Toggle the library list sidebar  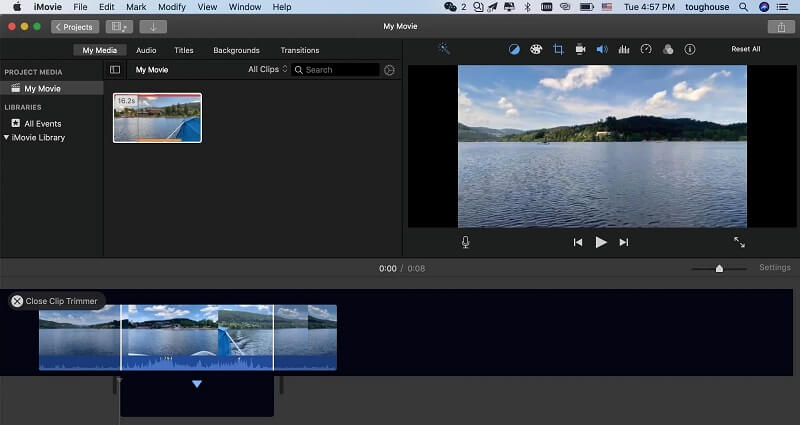coord(115,69)
